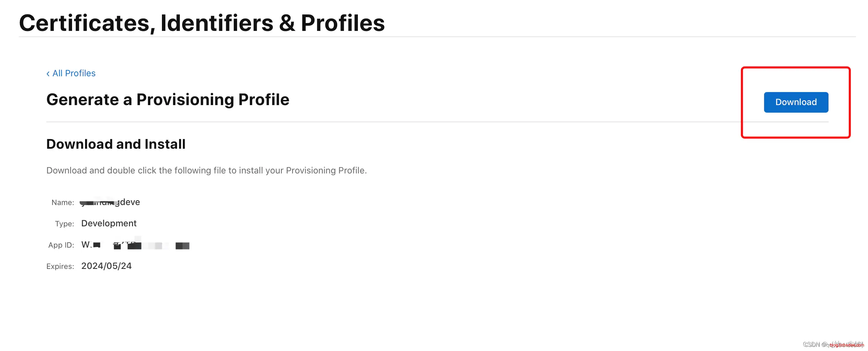Click the Name field label
This screenshot has height=351, width=868.
(x=63, y=203)
